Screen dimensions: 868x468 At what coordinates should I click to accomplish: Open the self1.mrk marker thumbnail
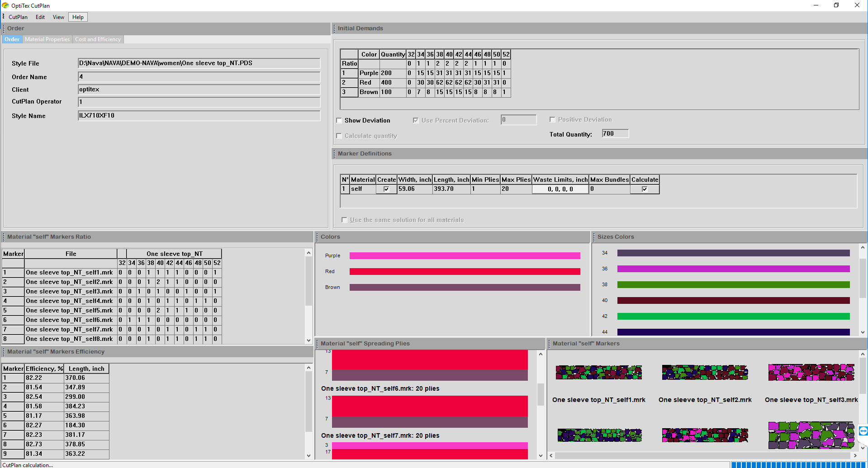click(x=598, y=373)
